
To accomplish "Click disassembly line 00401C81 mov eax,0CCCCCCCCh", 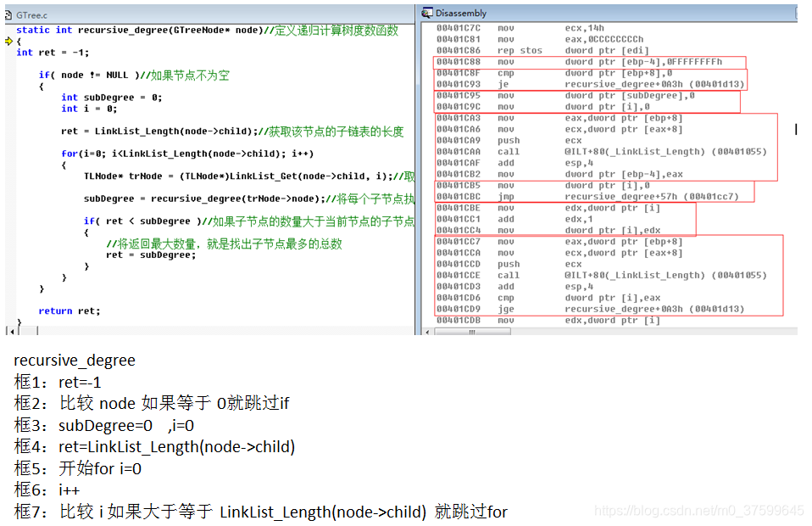I will (540, 39).
